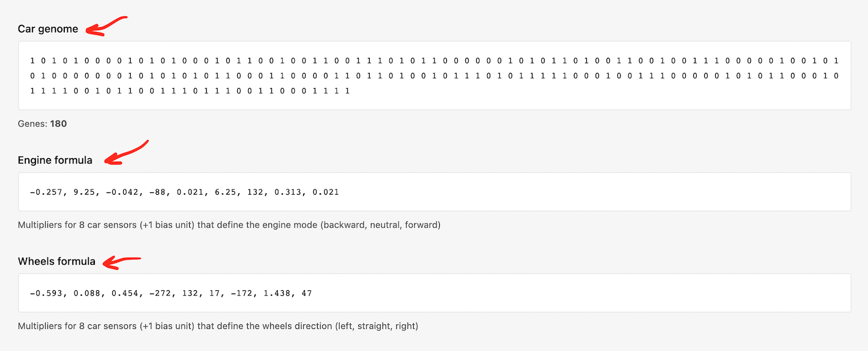Click the Car genome heading
The width and height of the screenshot is (868, 351).
[x=48, y=29]
